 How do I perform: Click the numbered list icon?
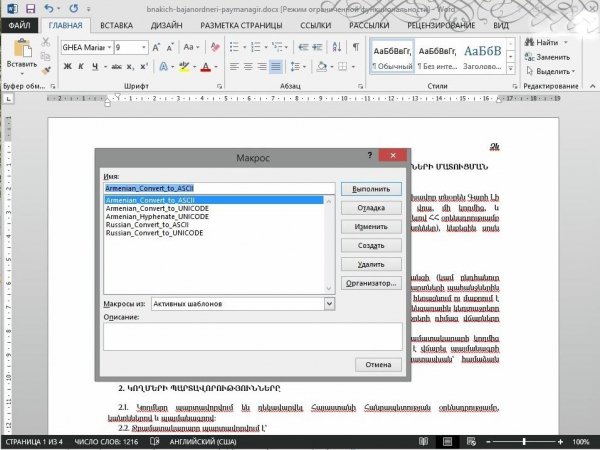[x=256, y=47]
